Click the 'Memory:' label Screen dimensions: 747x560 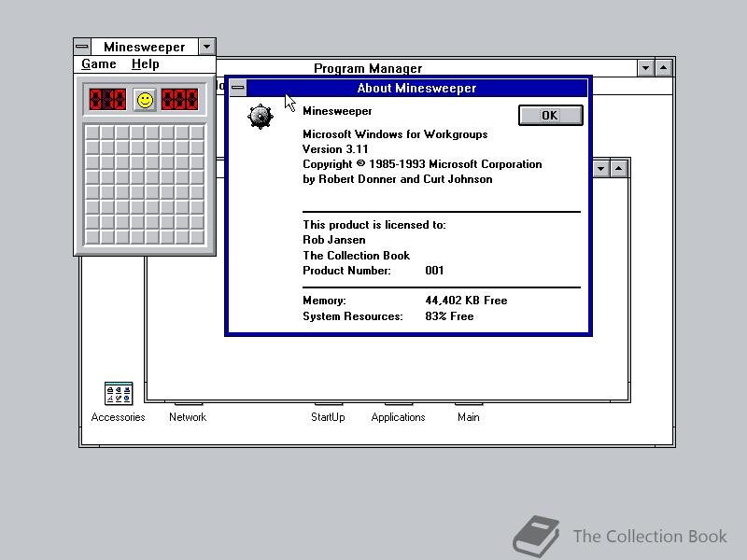point(324,301)
